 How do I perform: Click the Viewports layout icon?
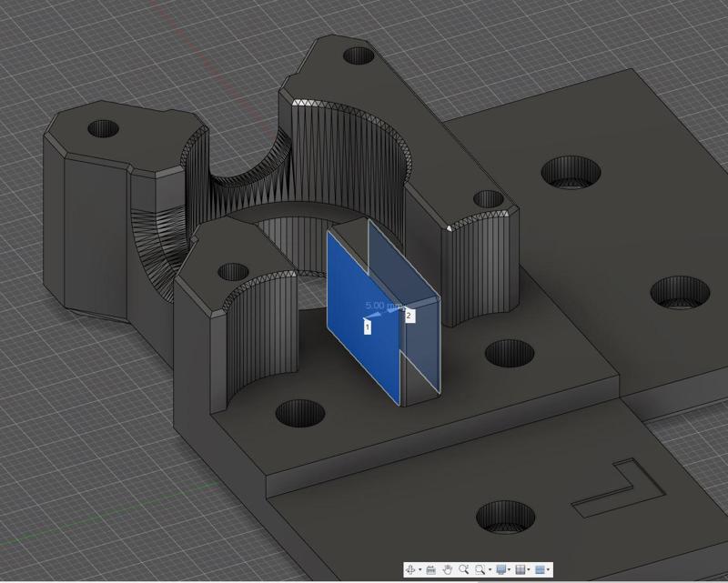click(540, 569)
